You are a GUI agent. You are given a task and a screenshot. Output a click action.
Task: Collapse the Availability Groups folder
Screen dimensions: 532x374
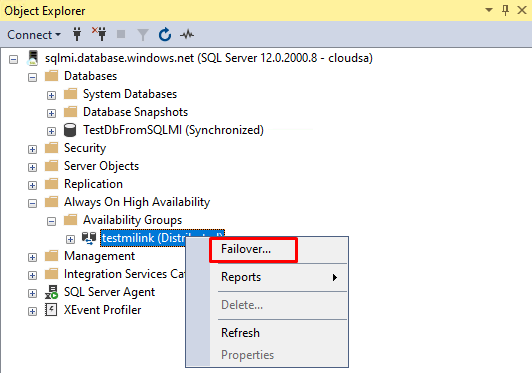[51, 222]
